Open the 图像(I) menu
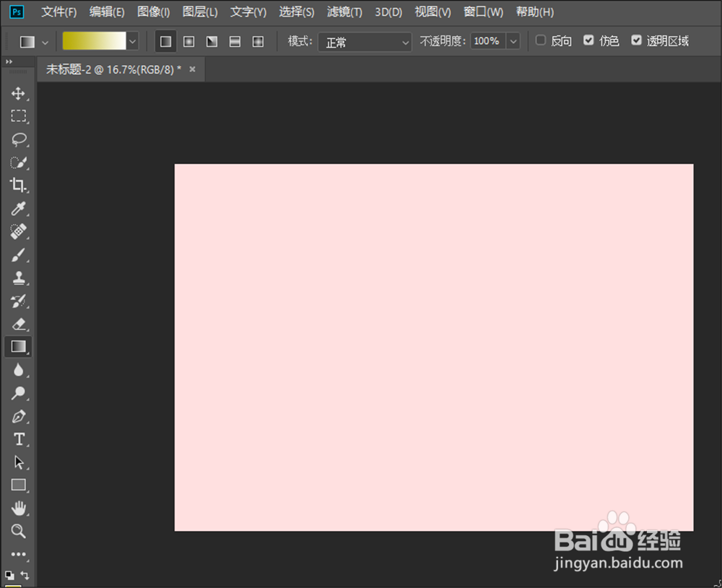The height and width of the screenshot is (588, 722). tap(153, 12)
